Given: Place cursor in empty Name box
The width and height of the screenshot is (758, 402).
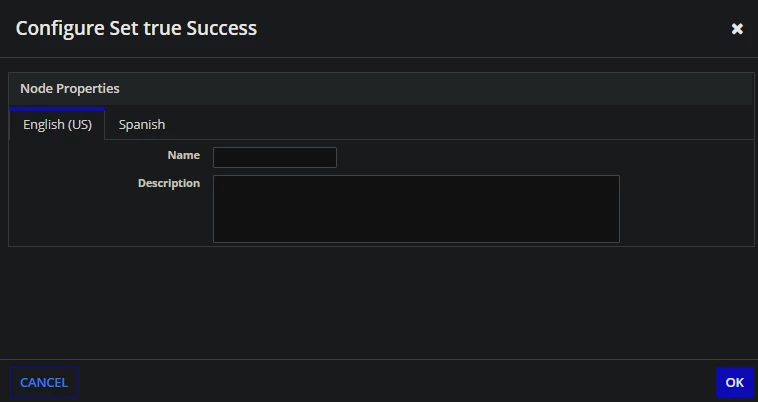Looking at the screenshot, I should tap(275, 158).
